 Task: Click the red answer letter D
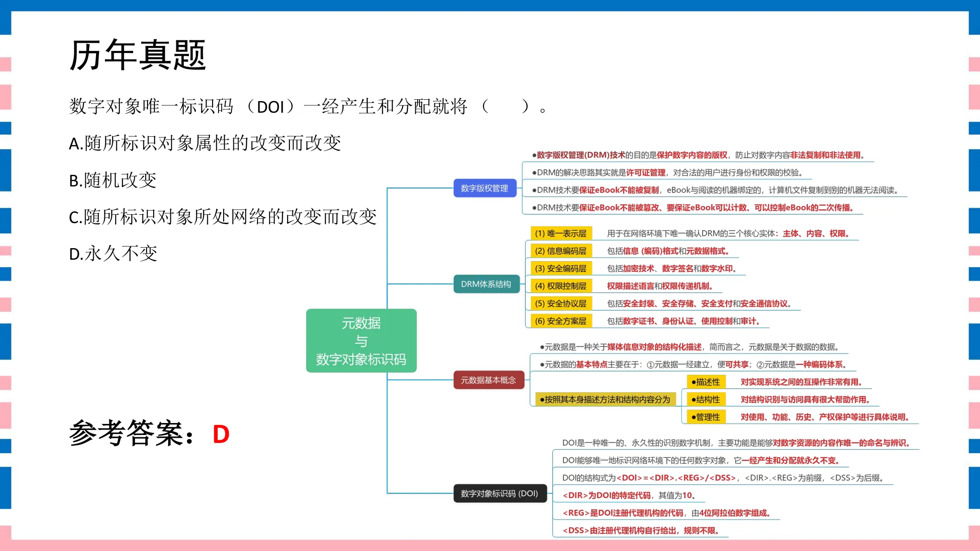point(221,435)
